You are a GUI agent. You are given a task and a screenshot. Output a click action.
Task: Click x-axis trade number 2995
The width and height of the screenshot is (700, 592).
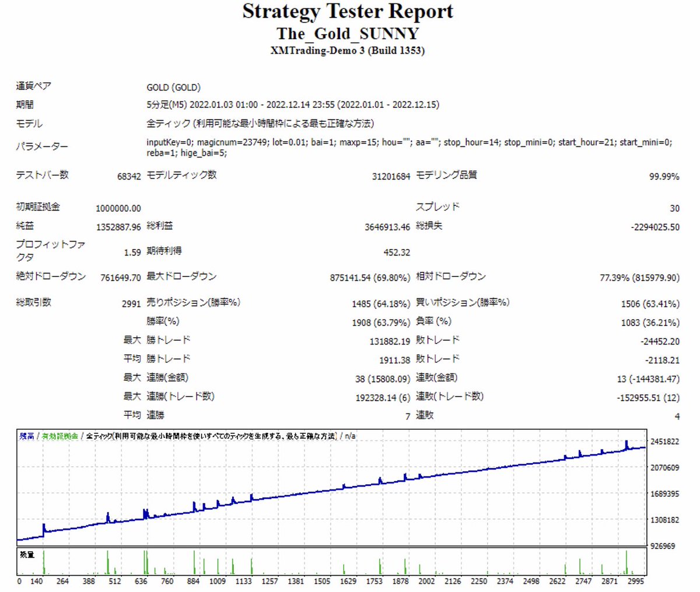[x=635, y=581]
